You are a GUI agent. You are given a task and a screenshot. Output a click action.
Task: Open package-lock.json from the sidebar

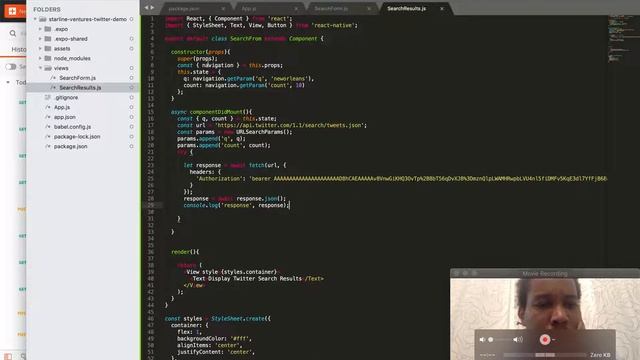tap(77, 137)
